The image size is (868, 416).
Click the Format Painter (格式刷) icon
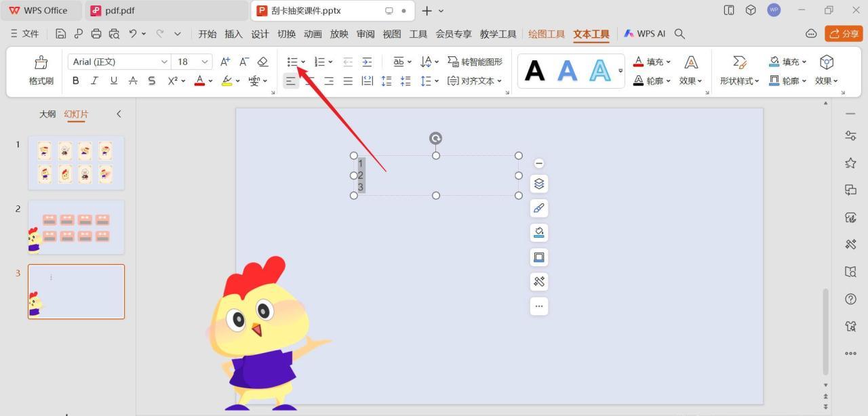41,63
